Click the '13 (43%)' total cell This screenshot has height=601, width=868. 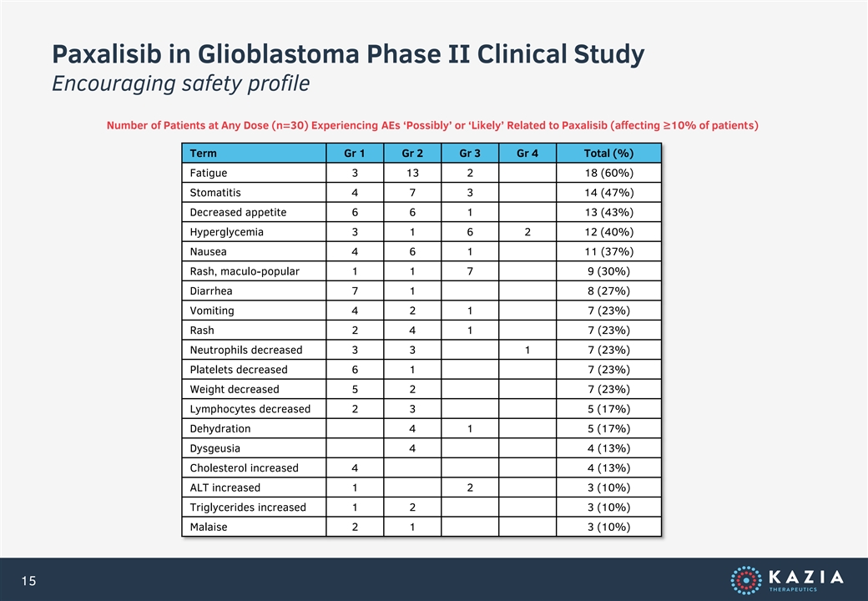609,212
